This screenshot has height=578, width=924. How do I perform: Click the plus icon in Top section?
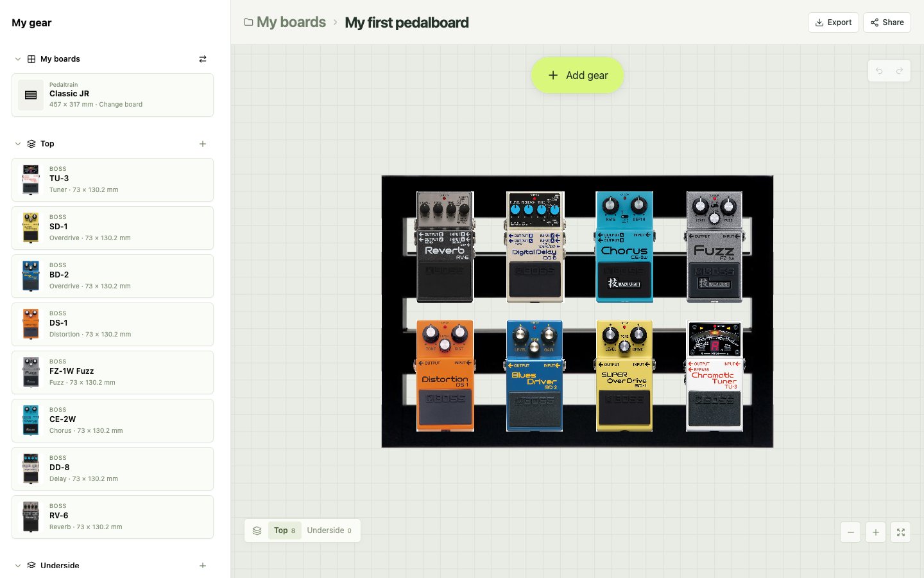[x=203, y=144]
